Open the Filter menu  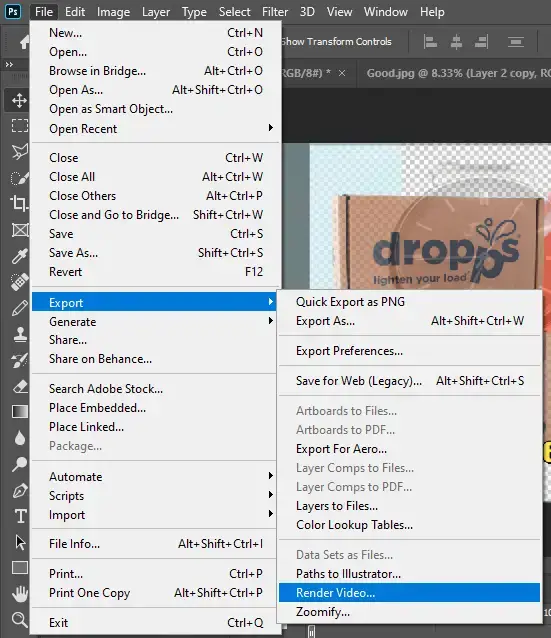click(275, 12)
